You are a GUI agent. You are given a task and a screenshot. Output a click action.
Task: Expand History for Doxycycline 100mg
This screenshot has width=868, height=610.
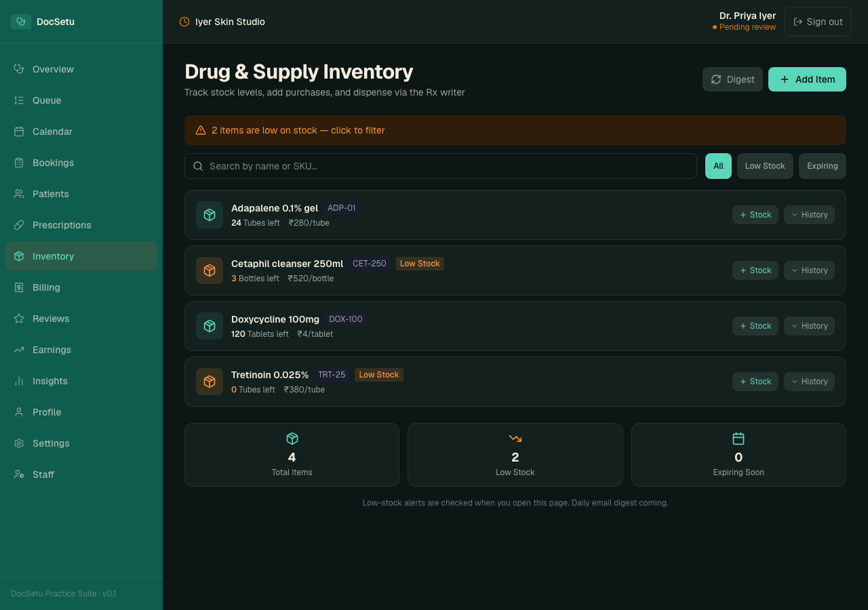809,326
